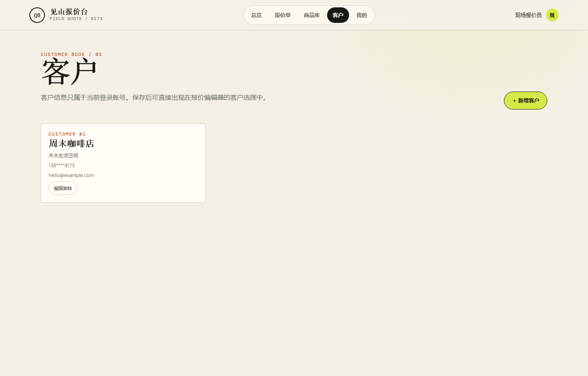Go to the 商品库 tab

click(x=312, y=15)
